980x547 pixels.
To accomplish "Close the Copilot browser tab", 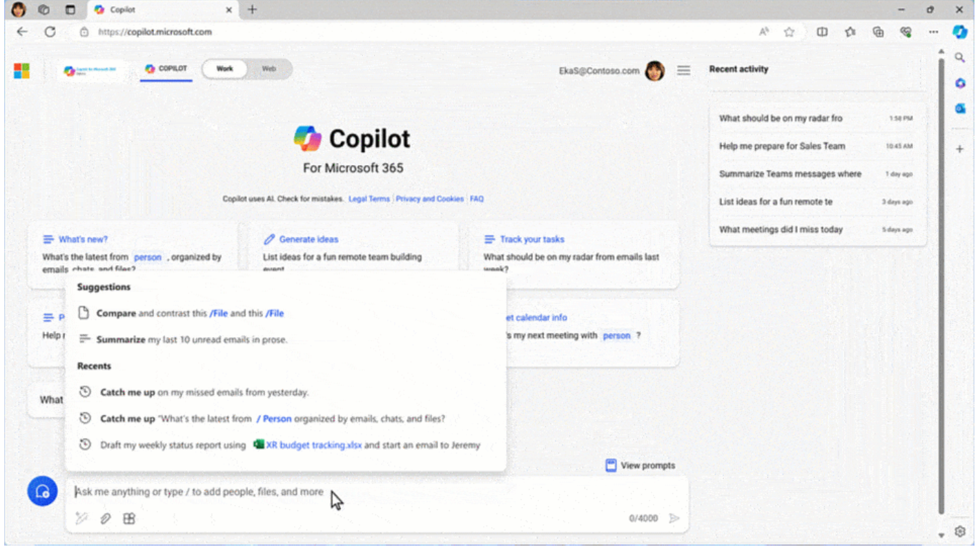I will click(x=229, y=10).
